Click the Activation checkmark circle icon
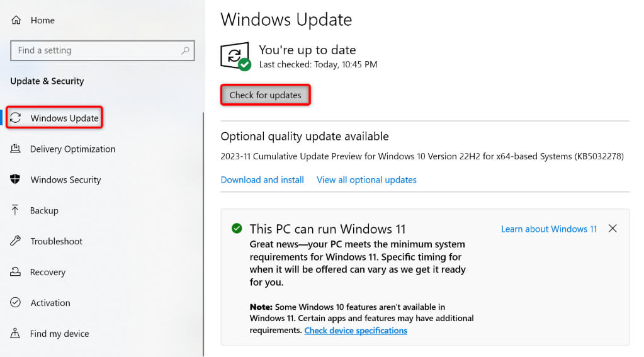Image resolution: width=644 pixels, height=357 pixels. point(15,302)
